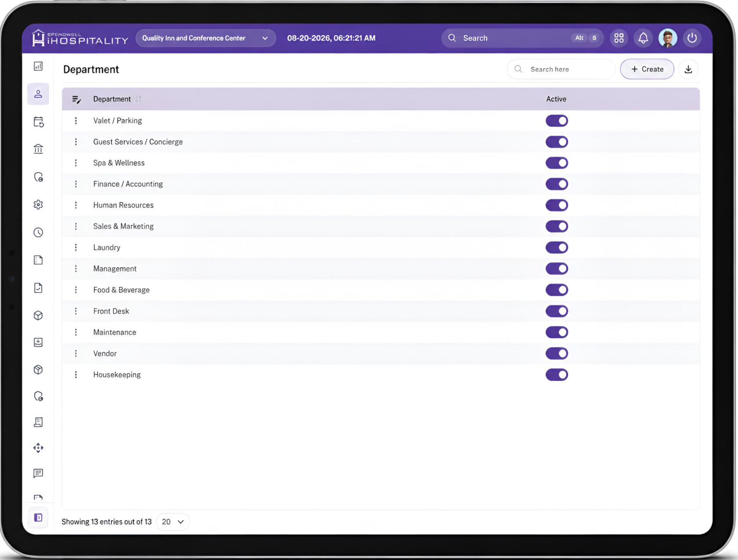
Task: Change page size dropdown showing 20
Action: click(x=173, y=522)
